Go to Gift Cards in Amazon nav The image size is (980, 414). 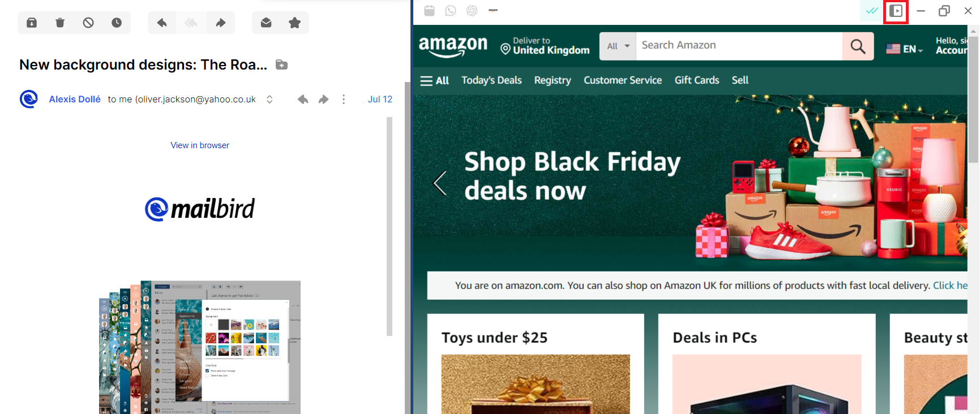[x=696, y=80]
